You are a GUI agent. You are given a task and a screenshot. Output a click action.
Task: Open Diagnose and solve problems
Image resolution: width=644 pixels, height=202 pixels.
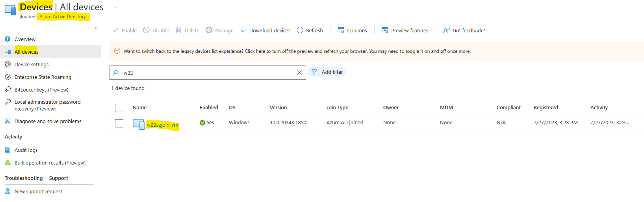tap(48, 121)
